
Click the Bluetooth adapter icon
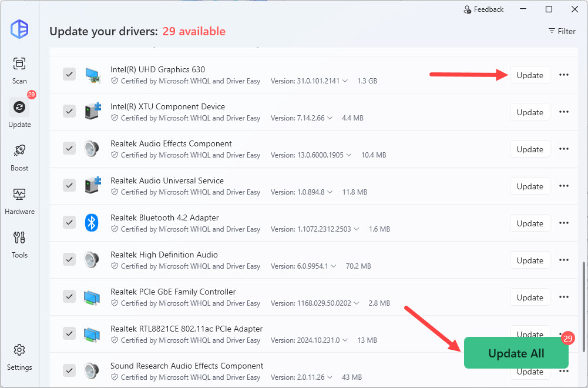(x=92, y=223)
